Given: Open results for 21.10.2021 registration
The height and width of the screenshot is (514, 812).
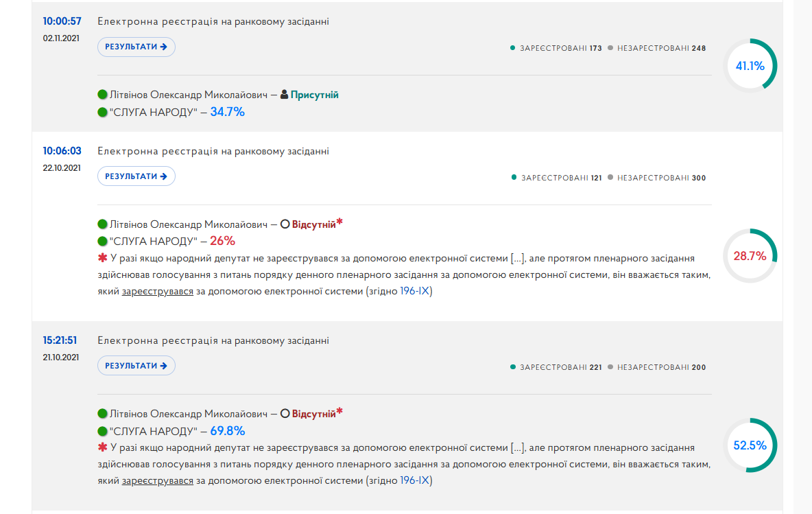Looking at the screenshot, I should (x=136, y=366).
